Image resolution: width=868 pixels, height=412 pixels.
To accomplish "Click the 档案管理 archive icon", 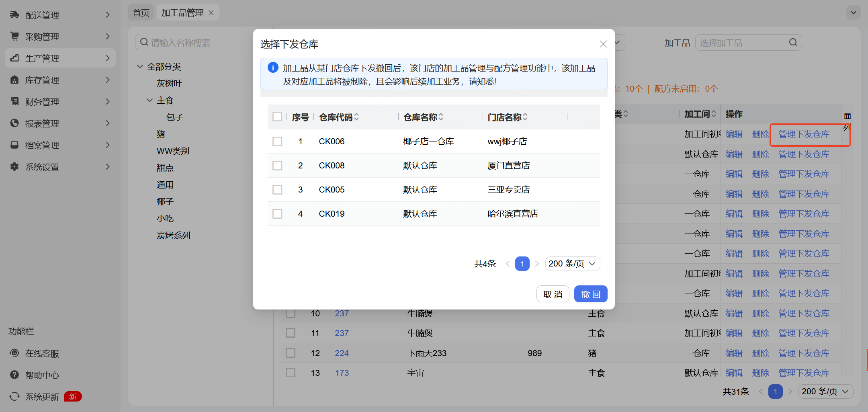I will tap(14, 145).
